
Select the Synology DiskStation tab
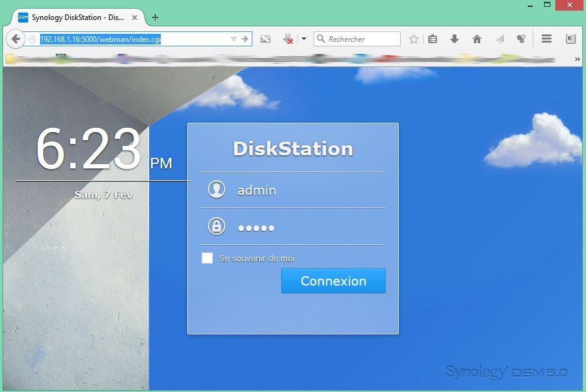(x=78, y=18)
